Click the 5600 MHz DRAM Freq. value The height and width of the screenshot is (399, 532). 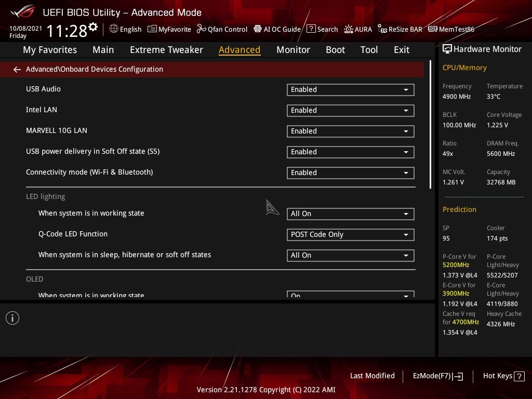pyautogui.click(x=501, y=154)
